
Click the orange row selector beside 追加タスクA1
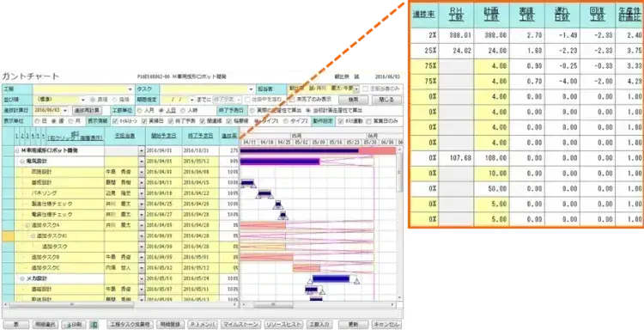click(9, 236)
